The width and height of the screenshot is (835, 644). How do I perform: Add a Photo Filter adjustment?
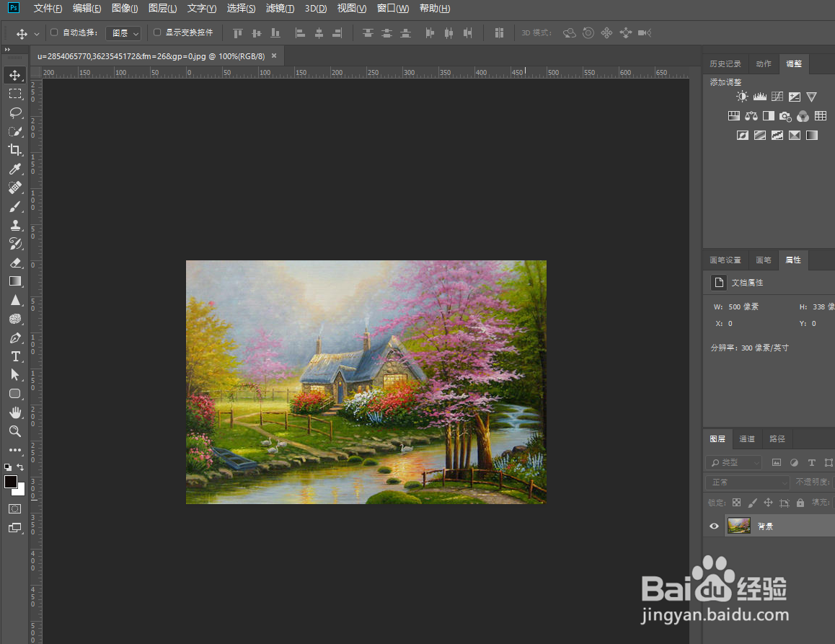click(785, 116)
